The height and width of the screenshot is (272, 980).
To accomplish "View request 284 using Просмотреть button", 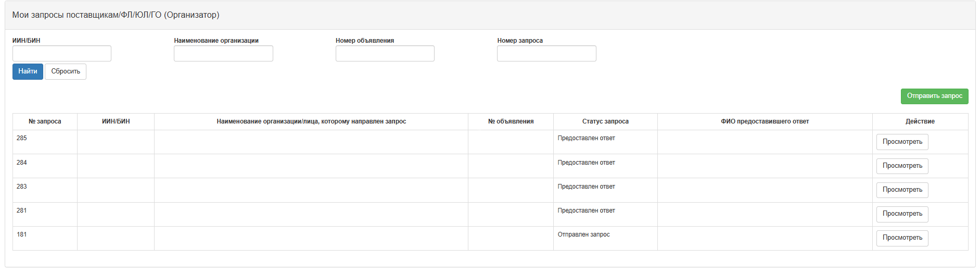I will coord(902,166).
